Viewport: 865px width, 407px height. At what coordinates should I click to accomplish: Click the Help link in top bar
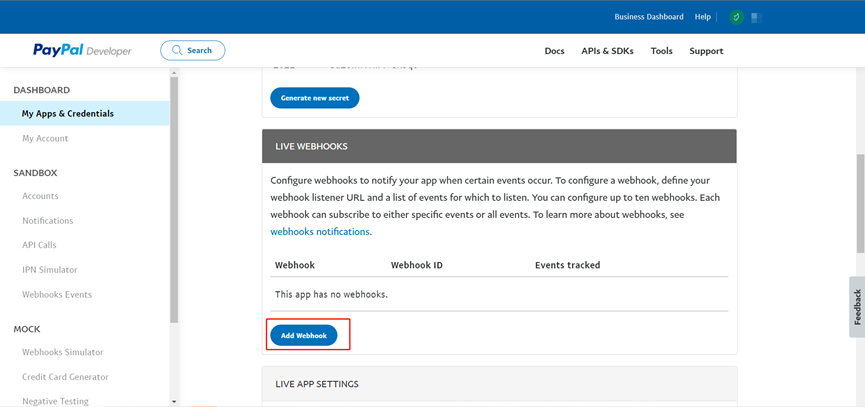click(x=703, y=17)
